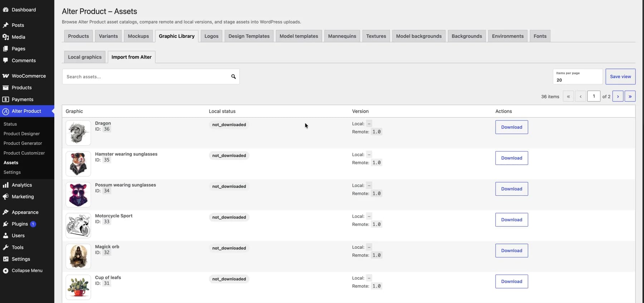
Task: Open Product Generator submenu link
Action: click(23, 143)
